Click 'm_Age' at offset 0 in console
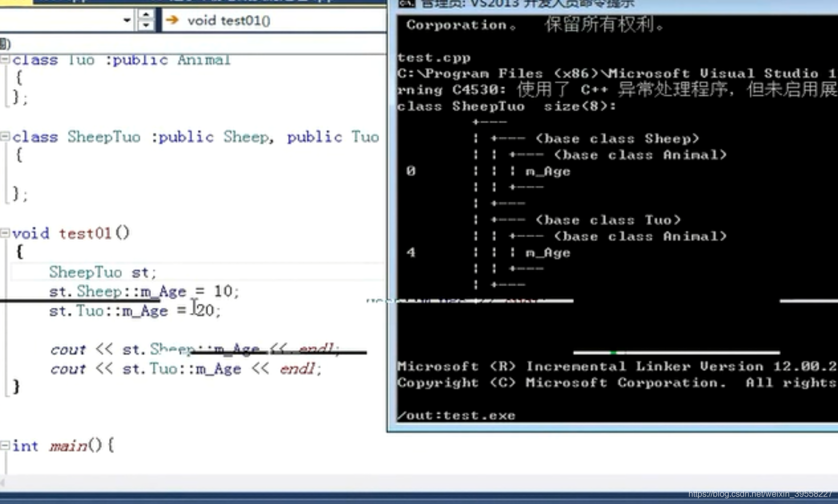 [x=548, y=172]
